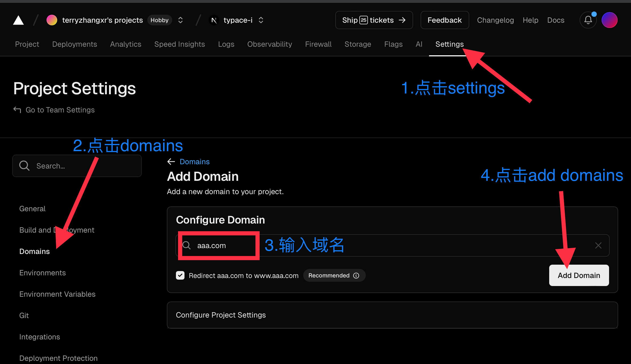The width and height of the screenshot is (631, 364).
Task: Click the typace-i project N icon
Action: point(214,20)
